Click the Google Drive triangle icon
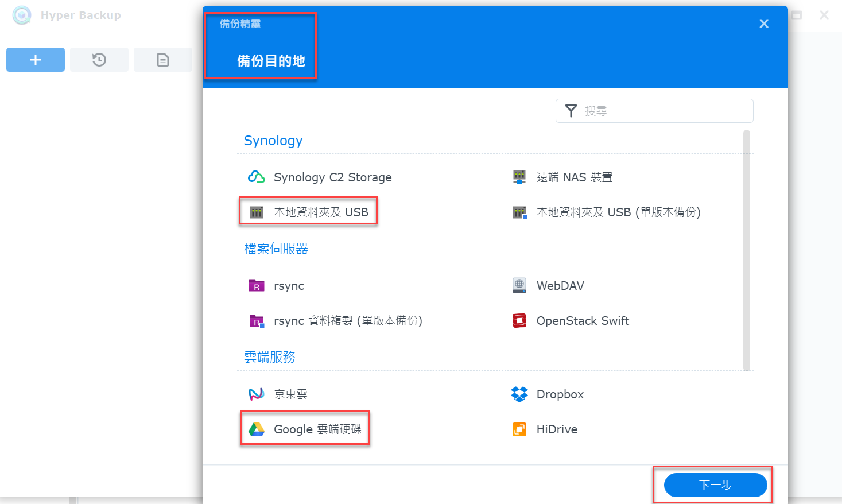 (257, 429)
